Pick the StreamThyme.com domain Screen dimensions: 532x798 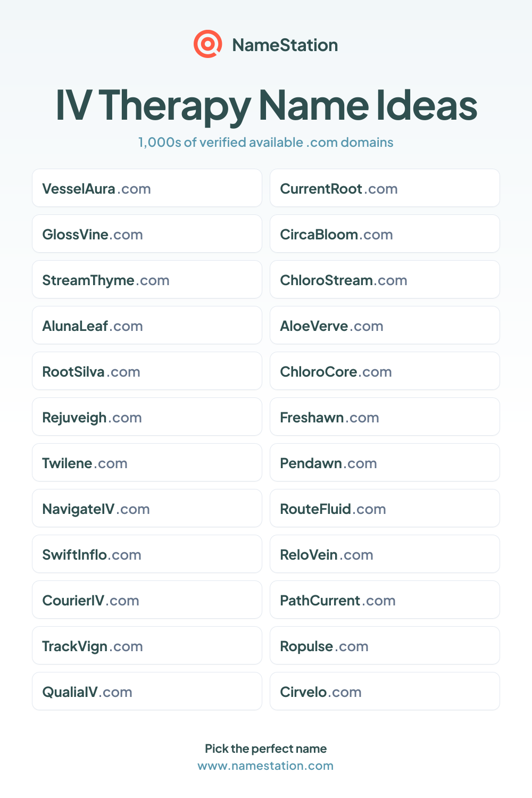pyautogui.click(x=147, y=279)
